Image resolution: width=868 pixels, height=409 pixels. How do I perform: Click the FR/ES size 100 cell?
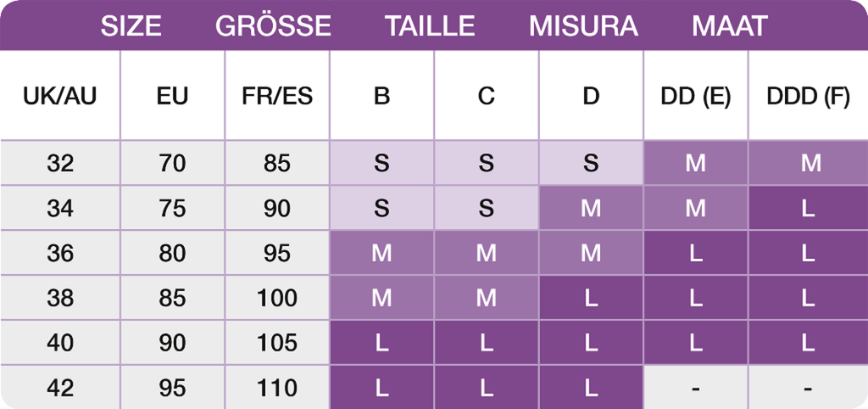277,298
